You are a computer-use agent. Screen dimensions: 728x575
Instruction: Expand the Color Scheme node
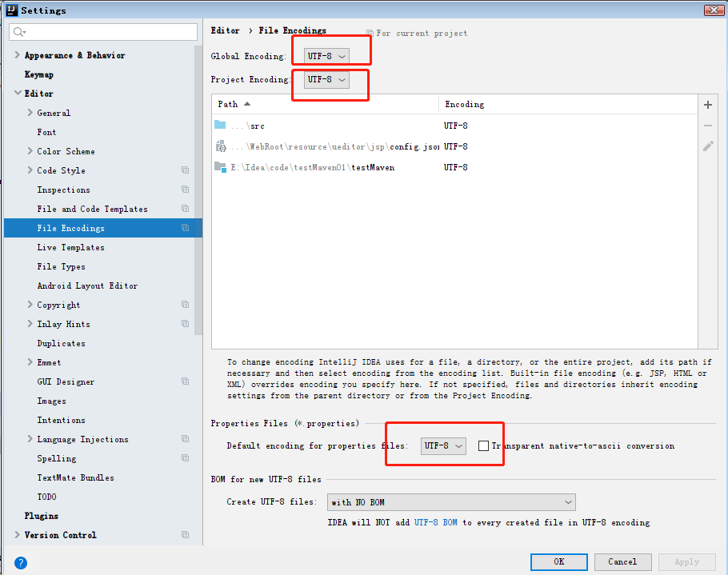[30, 151]
